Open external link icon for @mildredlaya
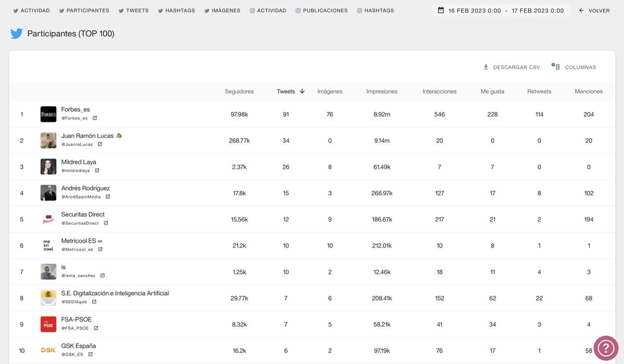Screen dimensions: 624x364 [97, 170]
